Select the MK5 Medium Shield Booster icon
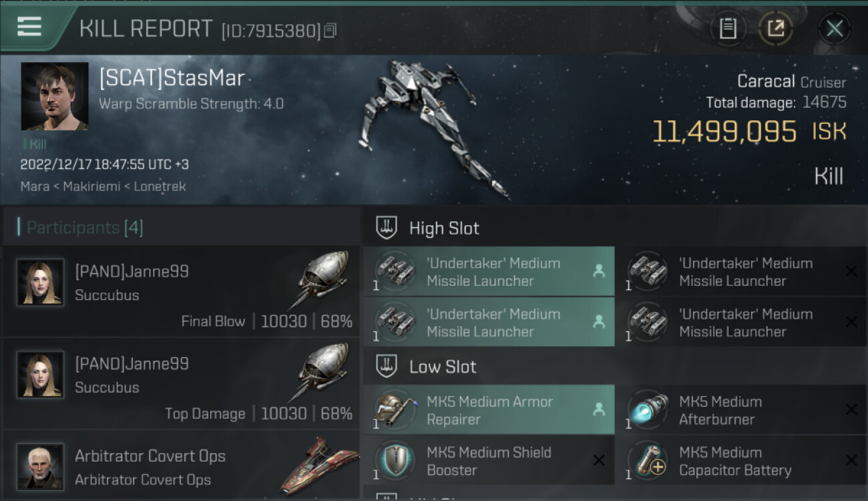The image size is (868, 501). tap(395, 460)
